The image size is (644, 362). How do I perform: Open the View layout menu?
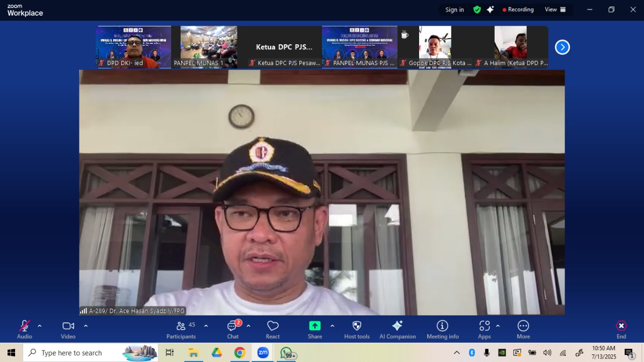coord(555,10)
